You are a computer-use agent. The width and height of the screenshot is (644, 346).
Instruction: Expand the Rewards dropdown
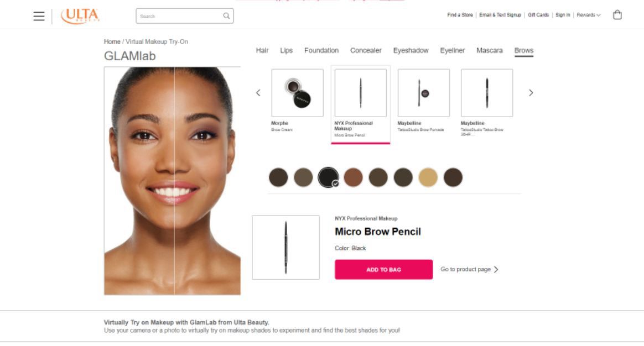pos(588,15)
